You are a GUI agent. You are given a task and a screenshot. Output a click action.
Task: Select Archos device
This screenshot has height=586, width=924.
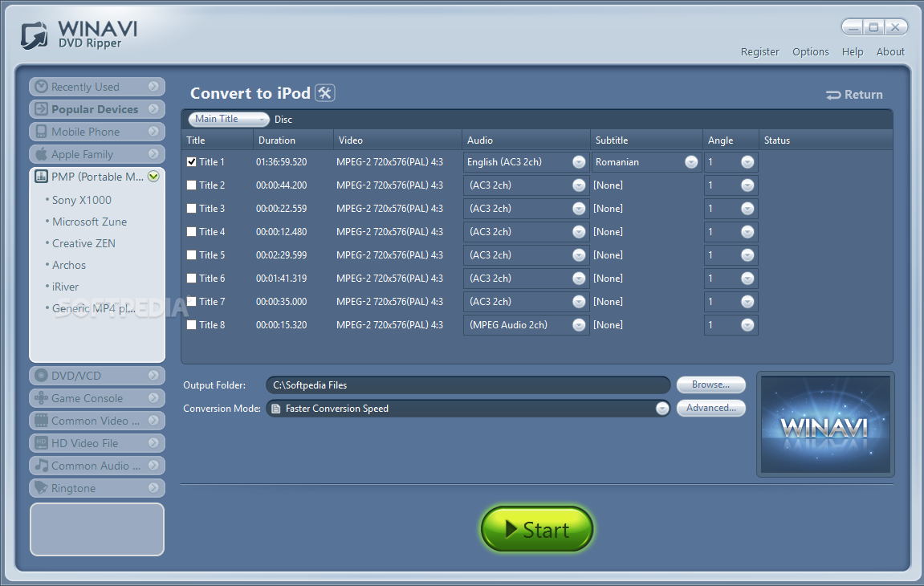tap(69, 265)
